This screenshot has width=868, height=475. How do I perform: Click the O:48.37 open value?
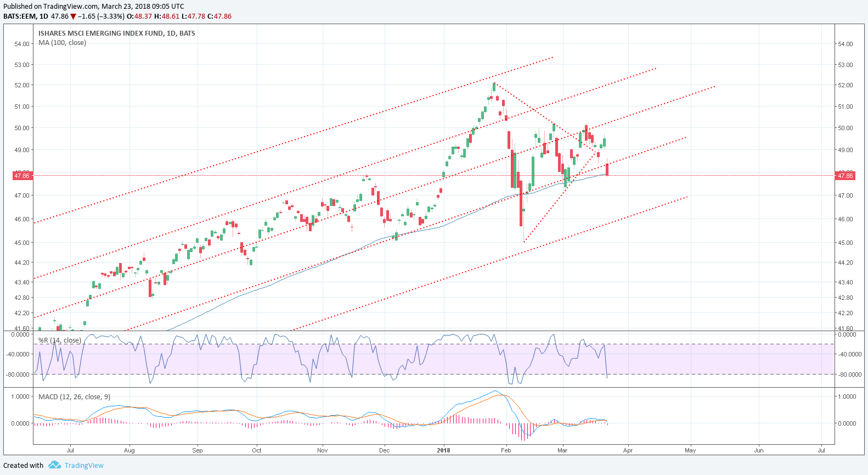[x=139, y=16]
